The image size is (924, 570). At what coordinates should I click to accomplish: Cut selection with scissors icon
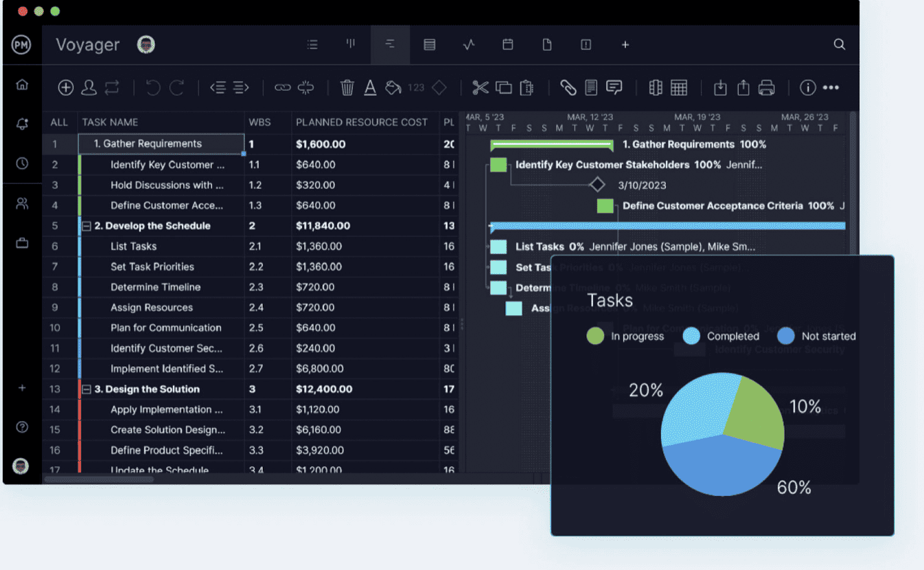pyautogui.click(x=481, y=87)
